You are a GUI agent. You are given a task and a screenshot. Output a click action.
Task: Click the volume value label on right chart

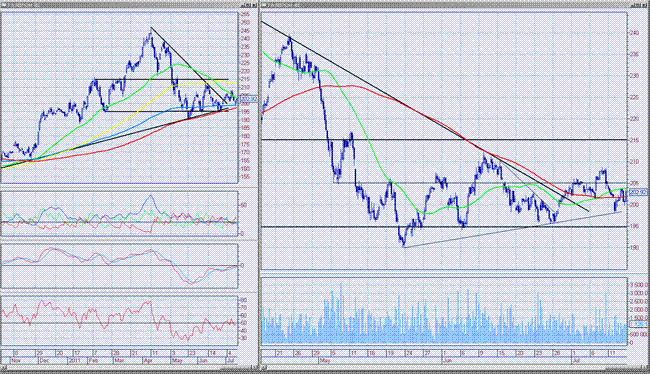click(x=639, y=324)
